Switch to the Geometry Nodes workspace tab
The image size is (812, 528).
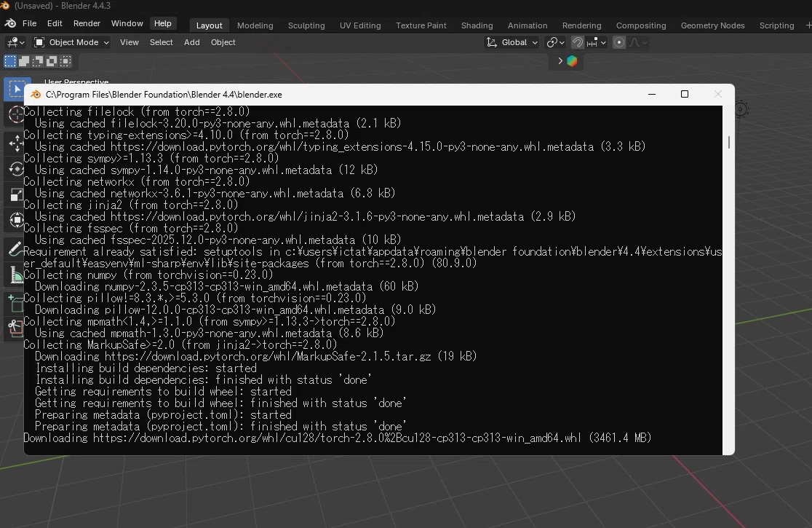point(712,25)
